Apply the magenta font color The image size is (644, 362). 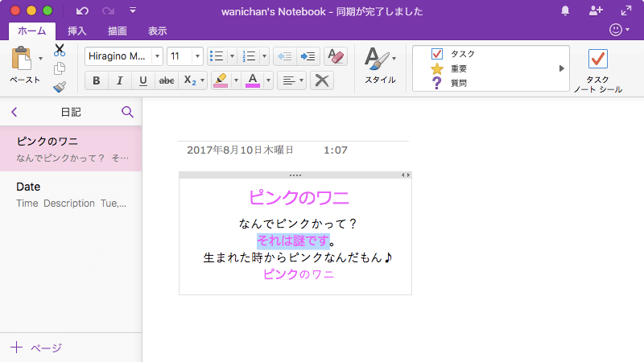[x=253, y=80]
